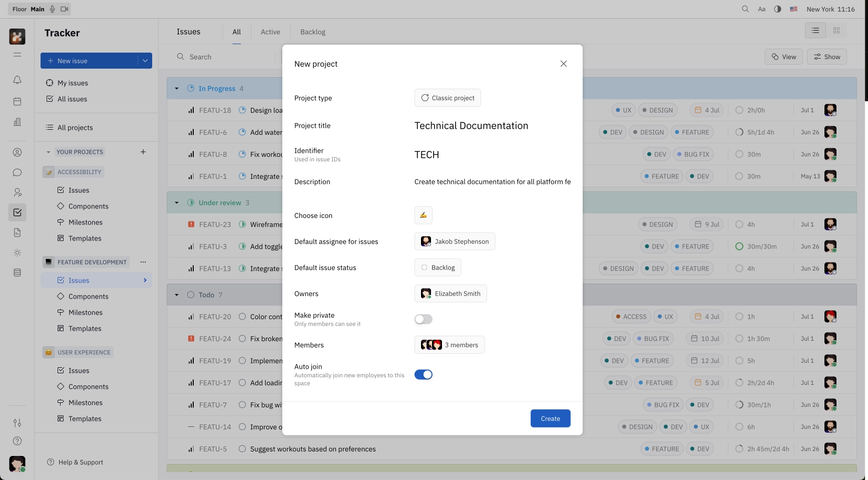Viewport: 868px width, 480px height.
Task: Collapse the In Progress group
Action: pos(177,89)
